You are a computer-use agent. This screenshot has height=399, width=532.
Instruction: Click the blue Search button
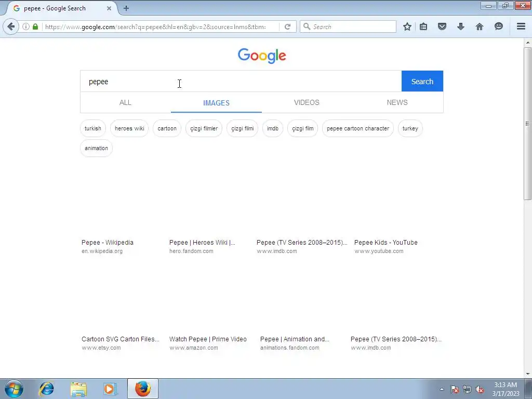pyautogui.click(x=422, y=82)
